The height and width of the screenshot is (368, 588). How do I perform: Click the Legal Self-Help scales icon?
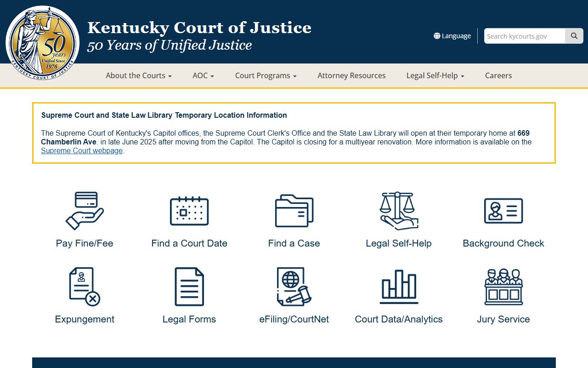click(399, 211)
